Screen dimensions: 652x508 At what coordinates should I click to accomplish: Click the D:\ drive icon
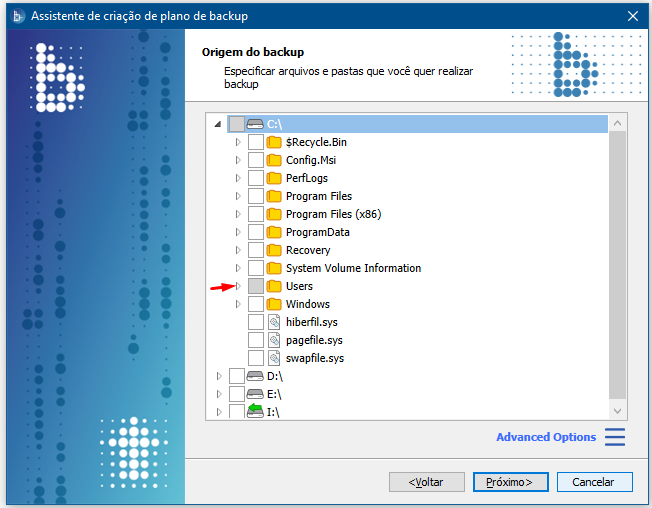pos(255,376)
